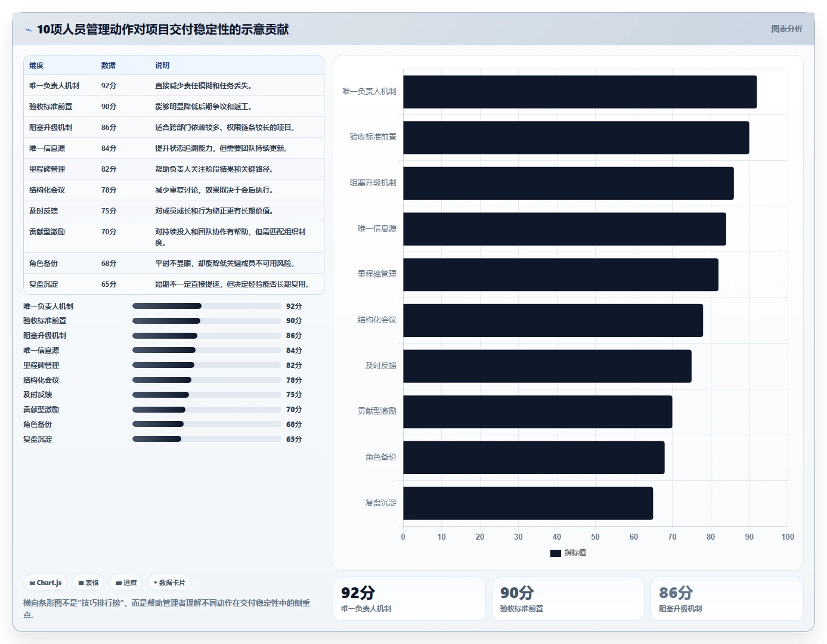Open the 90分 验收标准前置 data card
Viewport: 827px width, 644px height.
coord(568,599)
